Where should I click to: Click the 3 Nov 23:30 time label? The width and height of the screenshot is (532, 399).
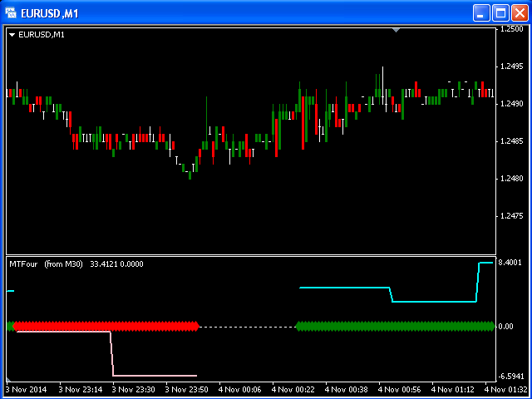click(x=134, y=389)
